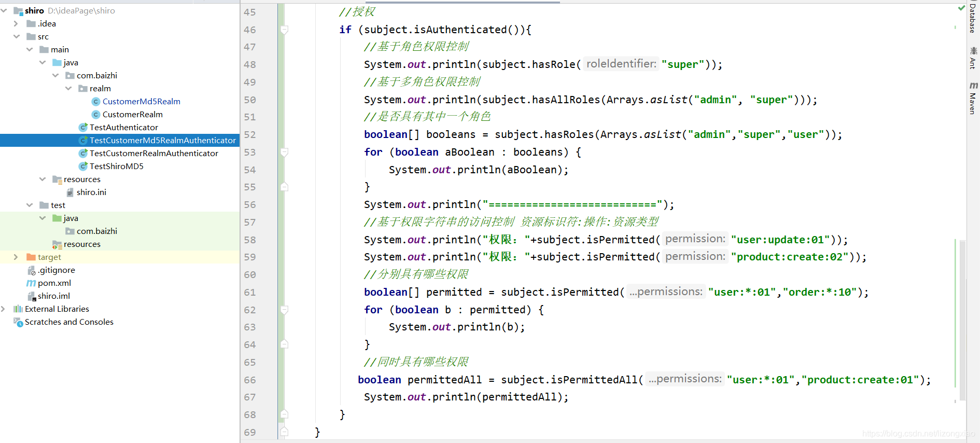
Task: Collapse the main java folder arrow
Action: (43, 62)
